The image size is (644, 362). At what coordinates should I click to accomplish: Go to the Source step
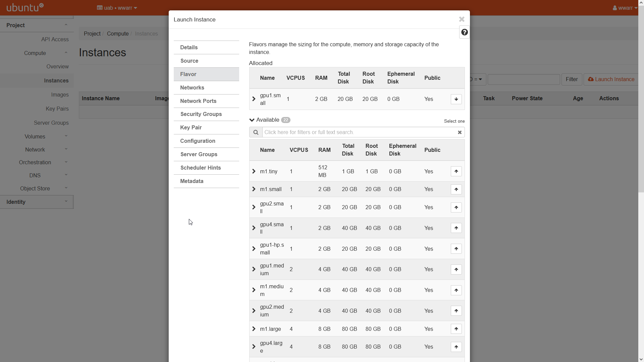(x=206, y=61)
